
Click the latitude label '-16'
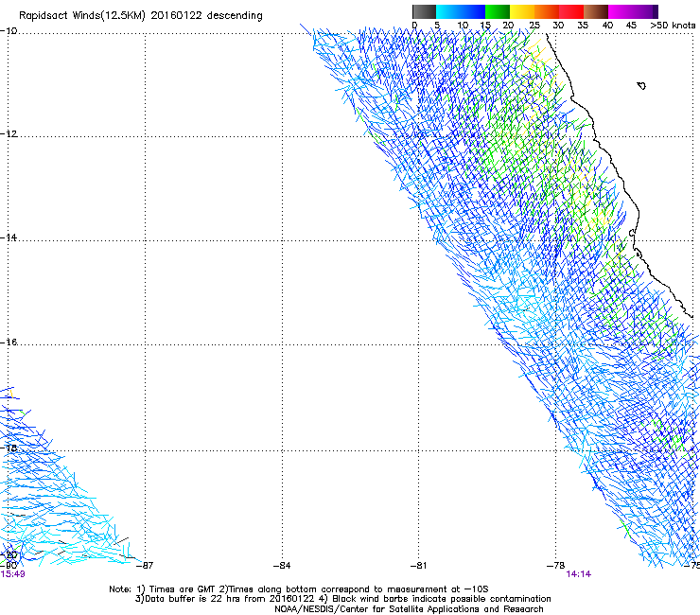tap(9, 343)
